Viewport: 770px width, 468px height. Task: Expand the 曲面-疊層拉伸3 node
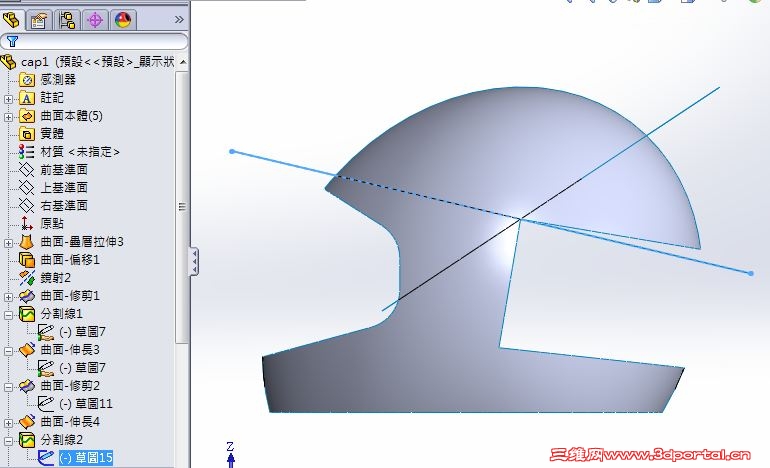[8, 243]
